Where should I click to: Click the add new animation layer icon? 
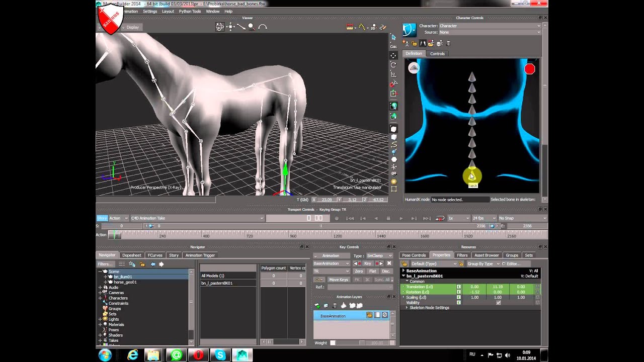tap(317, 306)
